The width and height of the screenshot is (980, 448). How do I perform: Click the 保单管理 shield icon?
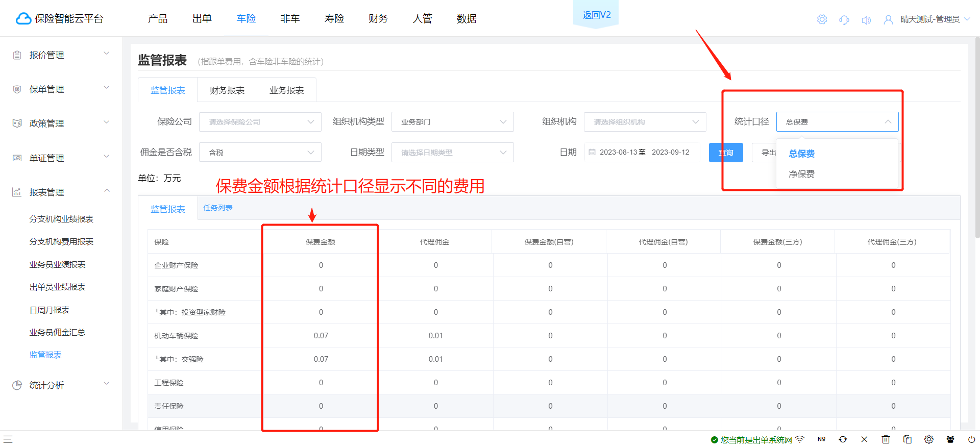click(17, 89)
